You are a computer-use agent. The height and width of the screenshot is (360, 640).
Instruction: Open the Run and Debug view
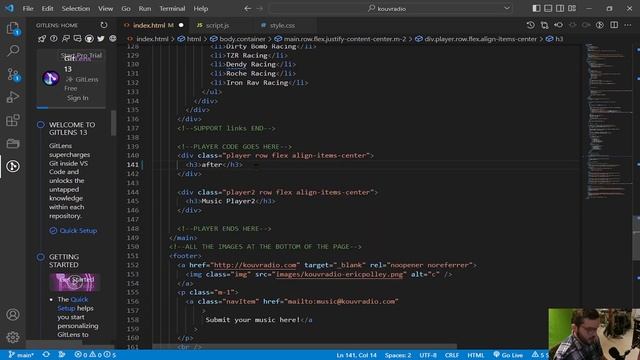tap(13, 97)
